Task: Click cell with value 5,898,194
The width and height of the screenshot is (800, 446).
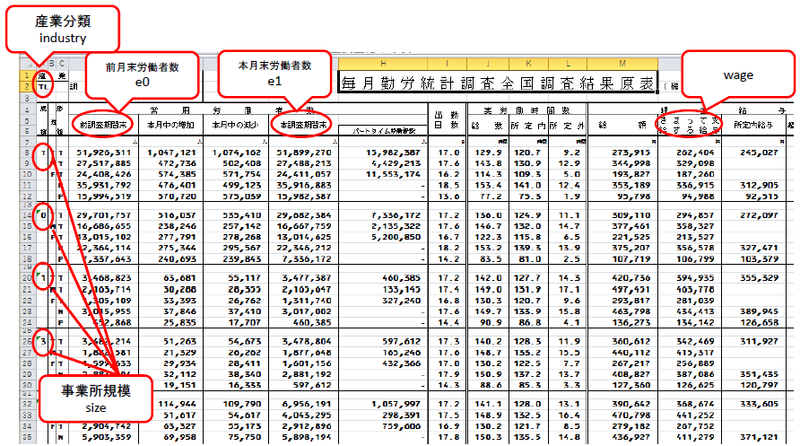Action: point(305,437)
